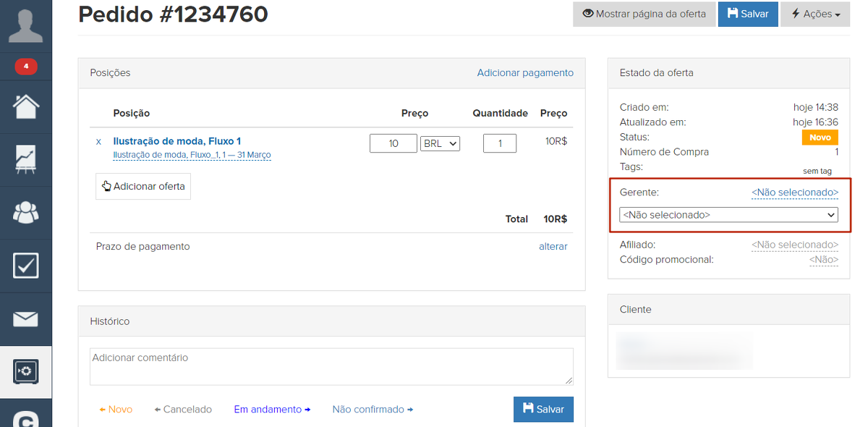868x427 pixels.
Task: Open the tasks checkmark icon in sidebar
Action: coord(25,266)
